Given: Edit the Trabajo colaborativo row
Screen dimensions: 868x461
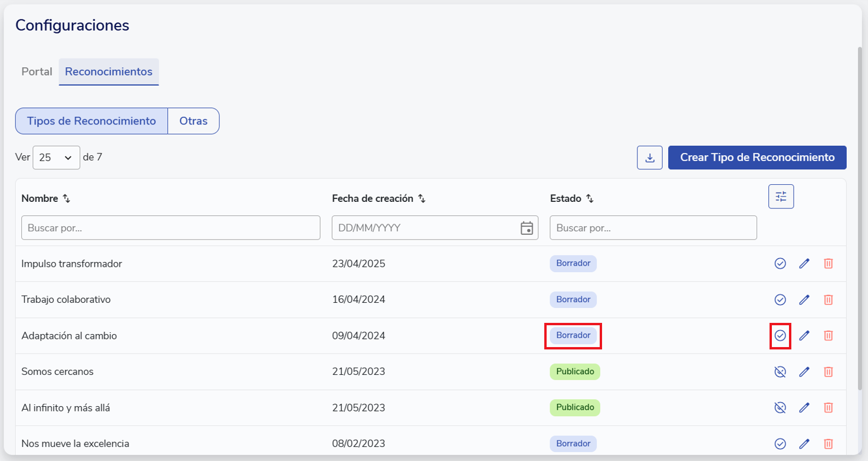Looking at the screenshot, I should (804, 300).
